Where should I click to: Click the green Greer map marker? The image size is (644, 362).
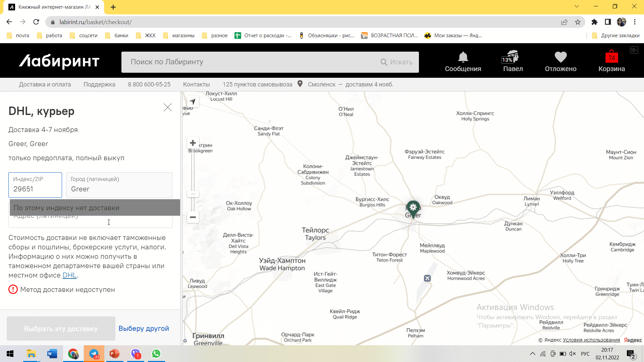[x=413, y=208]
